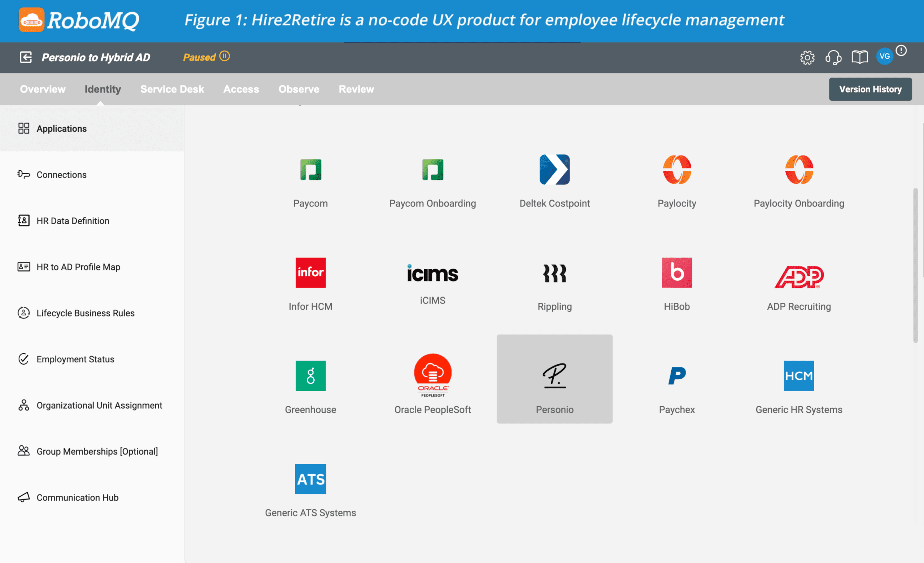
Task: Pick the Oracle PeopleSoft icon
Action: 432,375
